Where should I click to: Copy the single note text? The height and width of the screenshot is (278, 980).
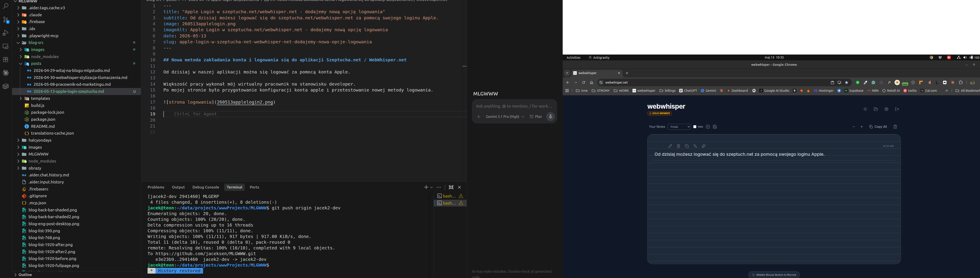687,146
